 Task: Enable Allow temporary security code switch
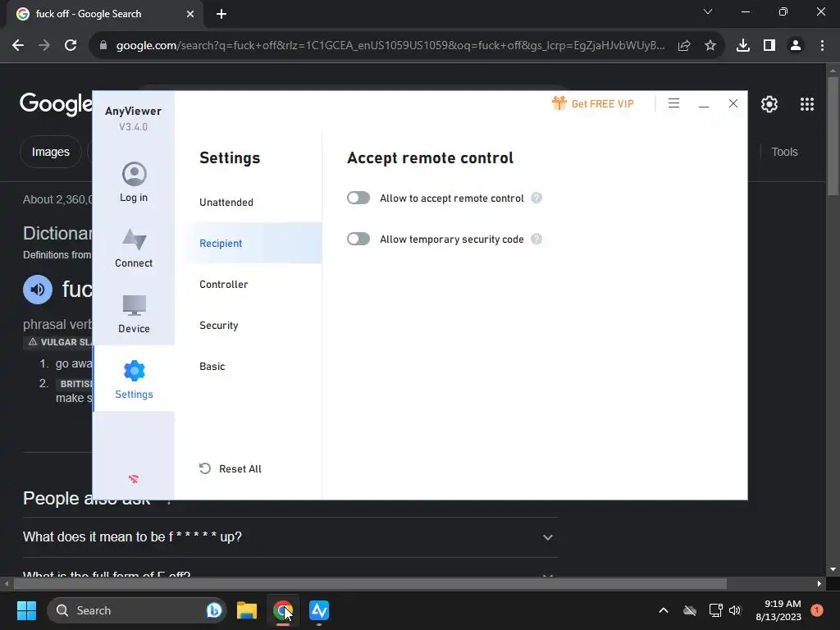pyautogui.click(x=358, y=239)
